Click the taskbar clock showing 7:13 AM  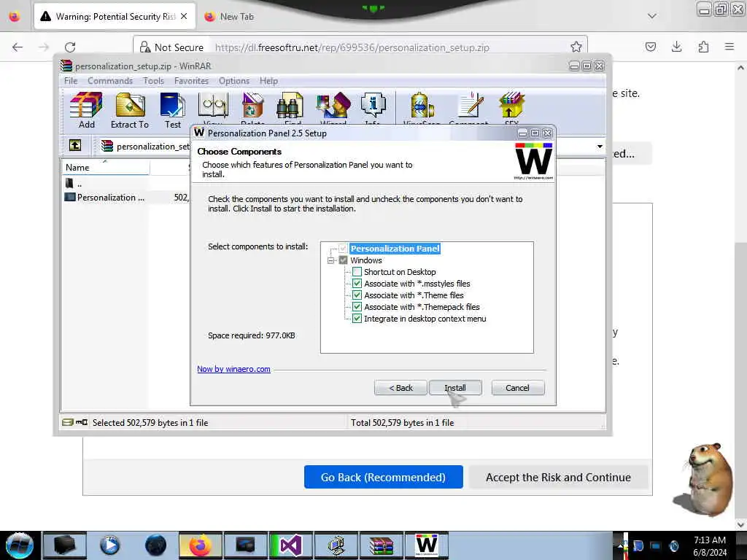pos(710,545)
